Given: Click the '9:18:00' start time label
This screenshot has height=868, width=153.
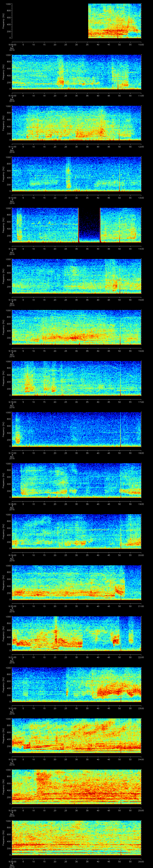Looking at the screenshot, I should (12, 504).
